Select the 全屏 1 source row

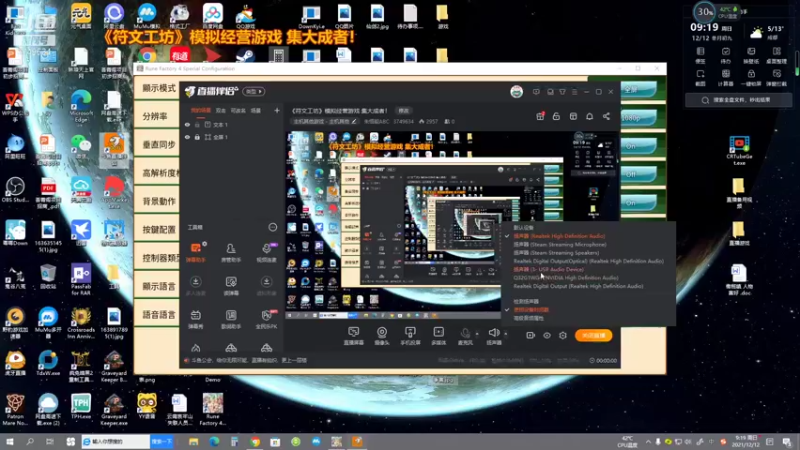point(233,137)
